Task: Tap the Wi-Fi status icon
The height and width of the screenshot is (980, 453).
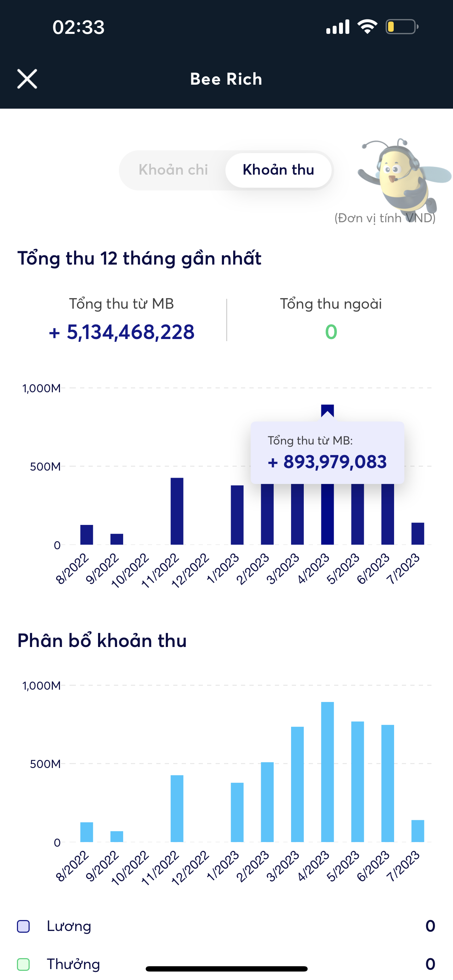Action: pos(367,26)
